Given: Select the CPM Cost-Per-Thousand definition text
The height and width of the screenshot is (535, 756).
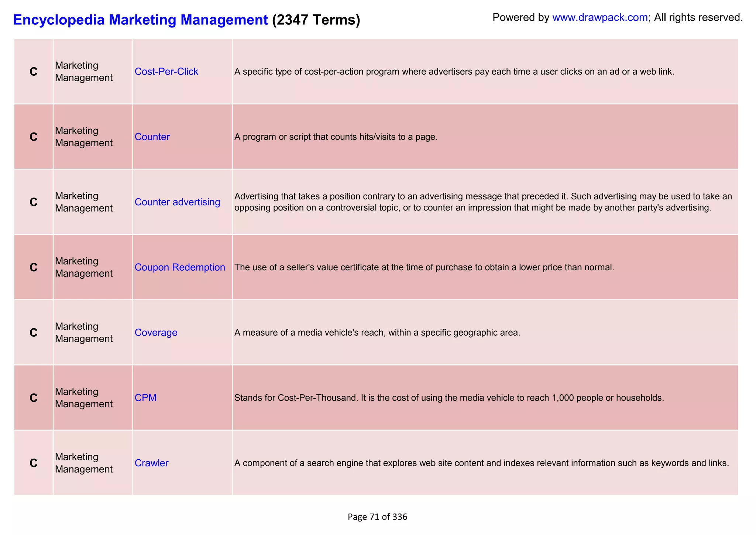Looking at the screenshot, I should (x=449, y=398).
